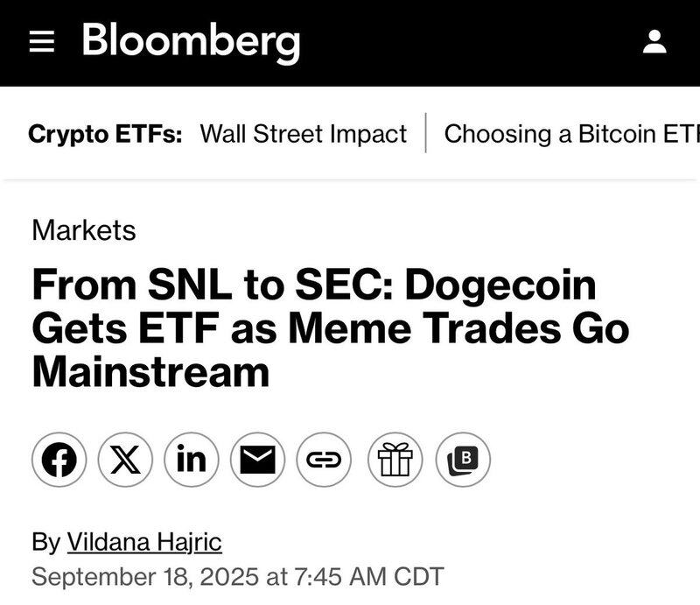Share article on Facebook
The width and height of the screenshot is (700, 605).
click(59, 460)
